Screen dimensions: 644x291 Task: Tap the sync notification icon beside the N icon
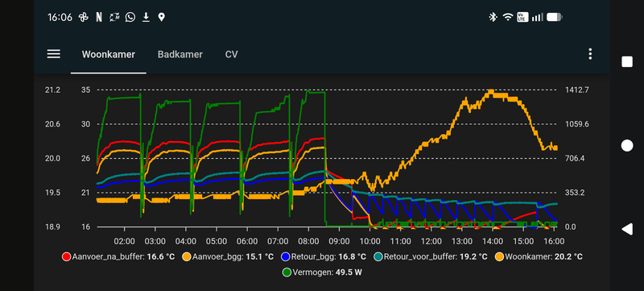pyautogui.click(x=114, y=17)
